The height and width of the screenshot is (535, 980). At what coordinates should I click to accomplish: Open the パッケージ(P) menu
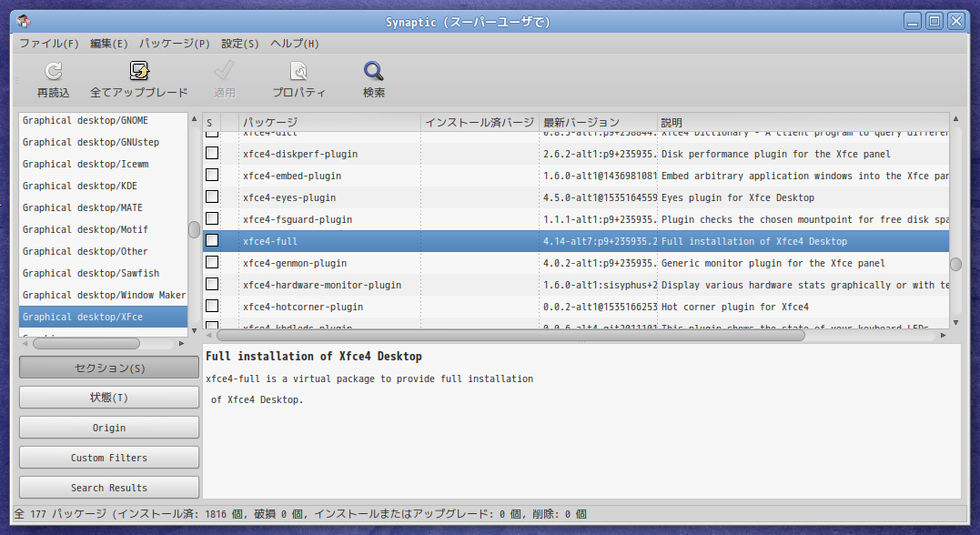175,43
